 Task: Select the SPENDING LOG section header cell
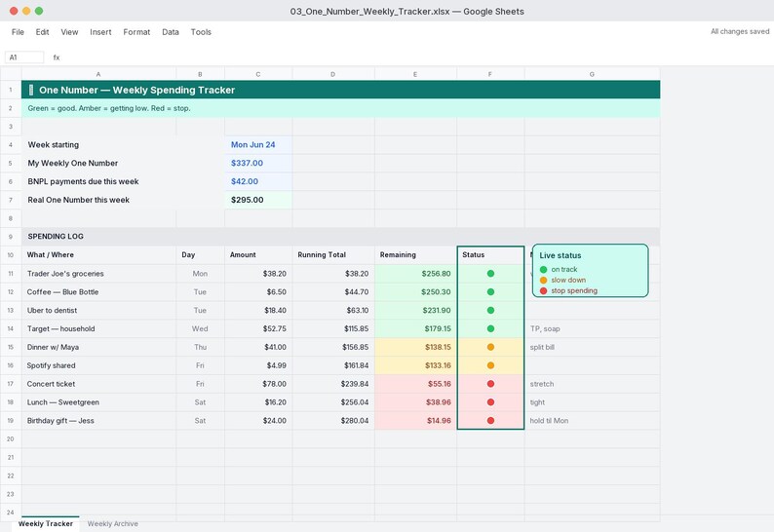pos(340,237)
